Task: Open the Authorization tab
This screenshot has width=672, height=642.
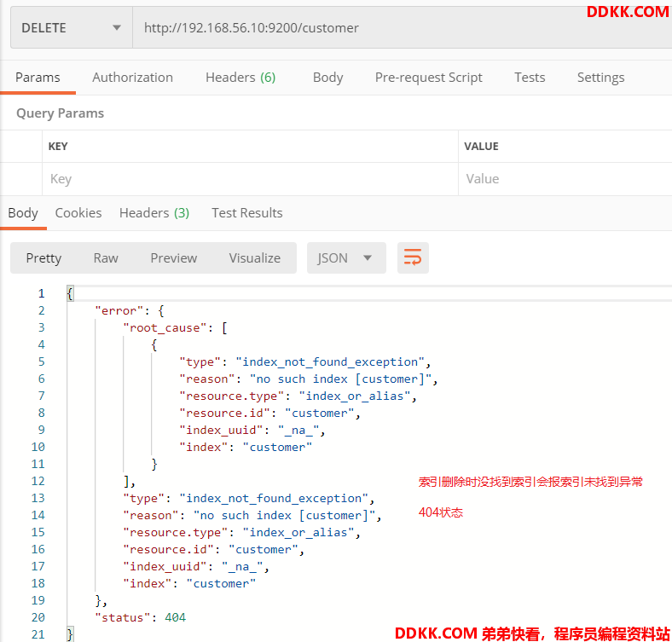Action: point(132,78)
